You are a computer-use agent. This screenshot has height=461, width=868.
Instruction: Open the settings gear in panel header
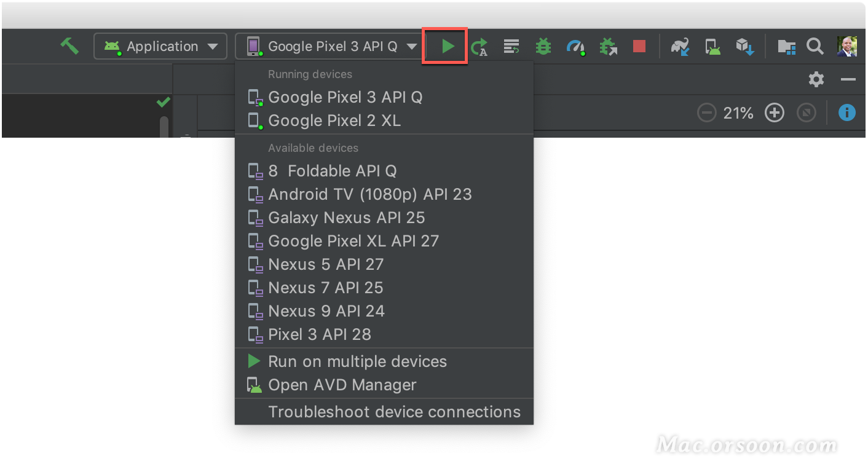pos(816,79)
